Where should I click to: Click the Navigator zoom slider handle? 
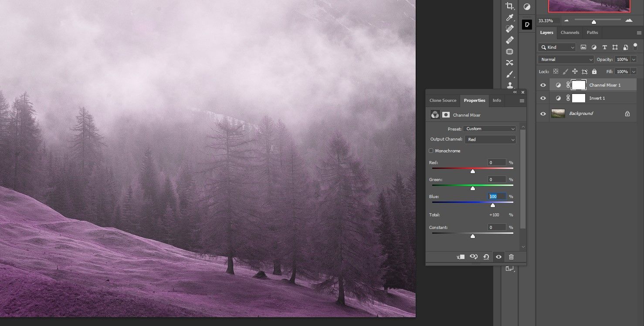pyautogui.click(x=593, y=22)
